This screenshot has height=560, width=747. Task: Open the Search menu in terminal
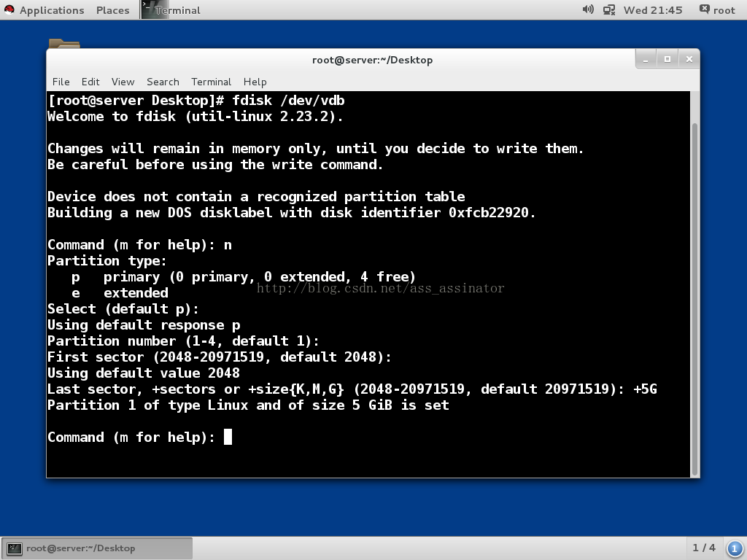pyautogui.click(x=163, y=82)
